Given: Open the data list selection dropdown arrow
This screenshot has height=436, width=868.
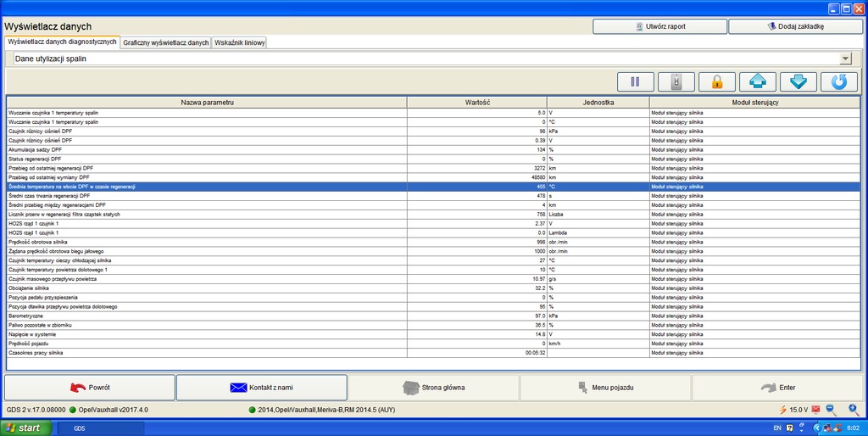Looking at the screenshot, I should click(845, 59).
